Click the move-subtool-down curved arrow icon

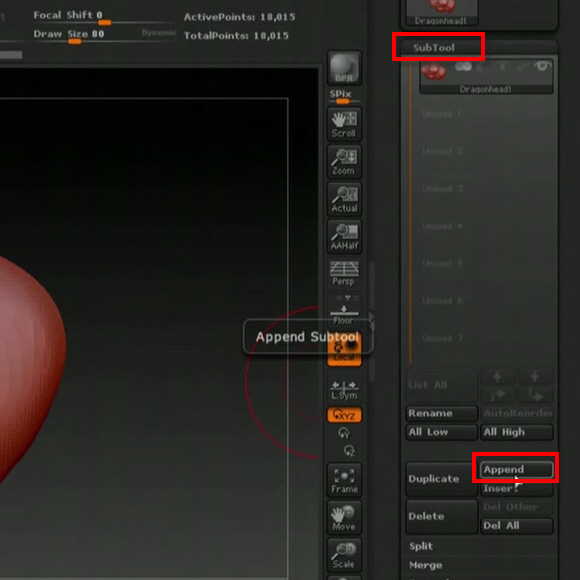(535, 394)
